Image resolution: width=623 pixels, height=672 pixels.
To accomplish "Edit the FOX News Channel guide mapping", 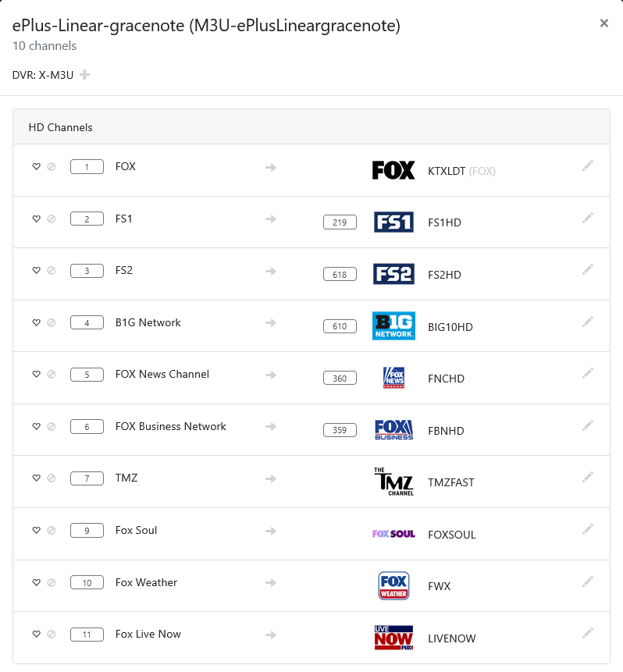I will [x=588, y=373].
